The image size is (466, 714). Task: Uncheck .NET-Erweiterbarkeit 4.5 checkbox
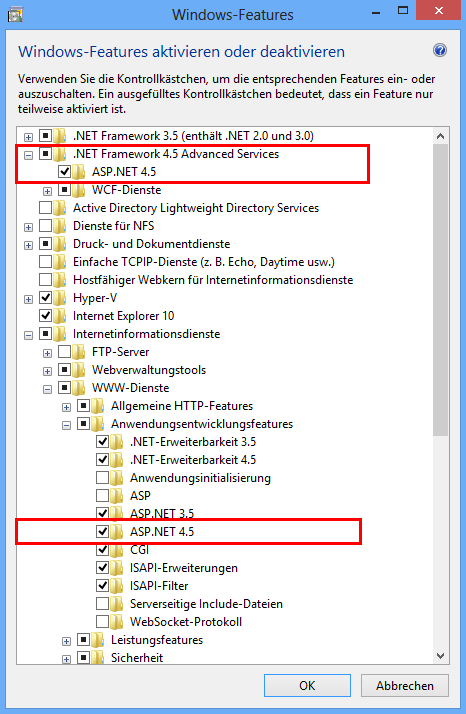102,459
